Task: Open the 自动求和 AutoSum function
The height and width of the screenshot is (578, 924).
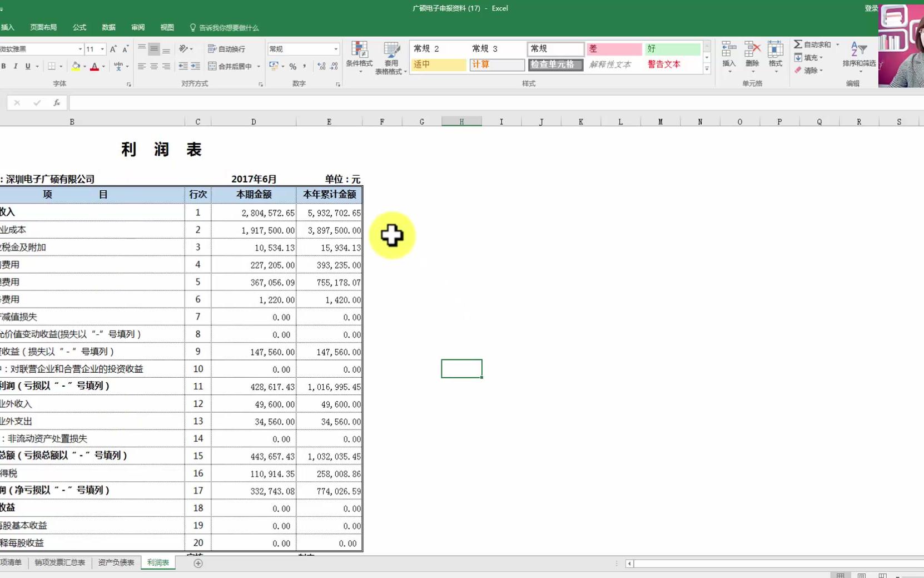Action: coord(813,43)
